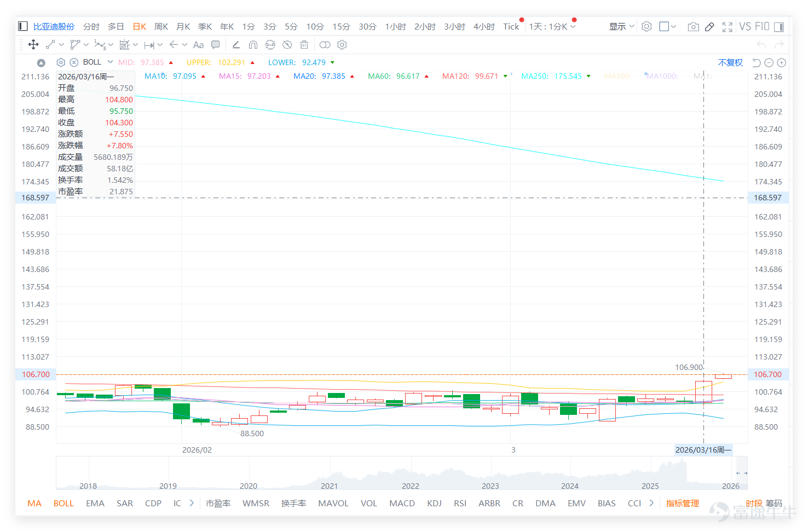808x532 pixels.
Task: Click the sync drawings icon
Action: (270, 45)
